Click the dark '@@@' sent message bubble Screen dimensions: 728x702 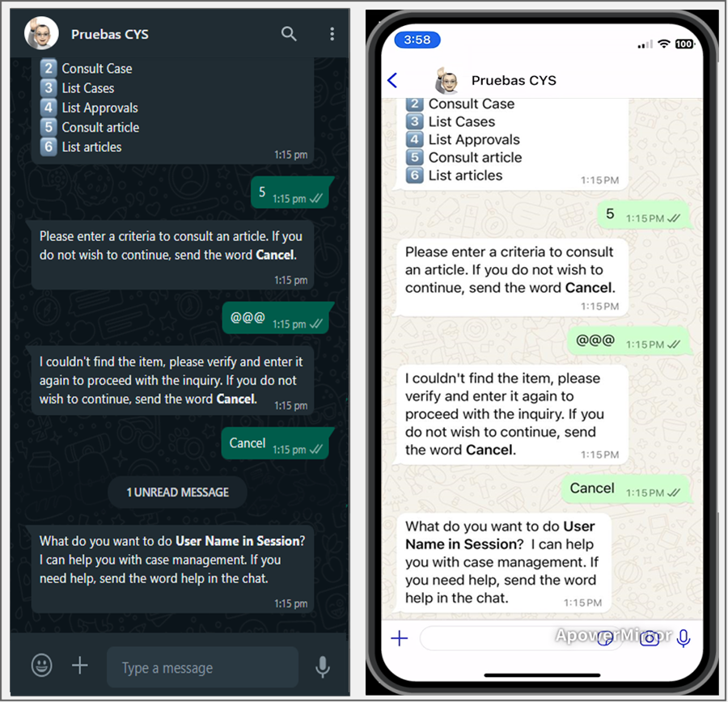(277, 318)
